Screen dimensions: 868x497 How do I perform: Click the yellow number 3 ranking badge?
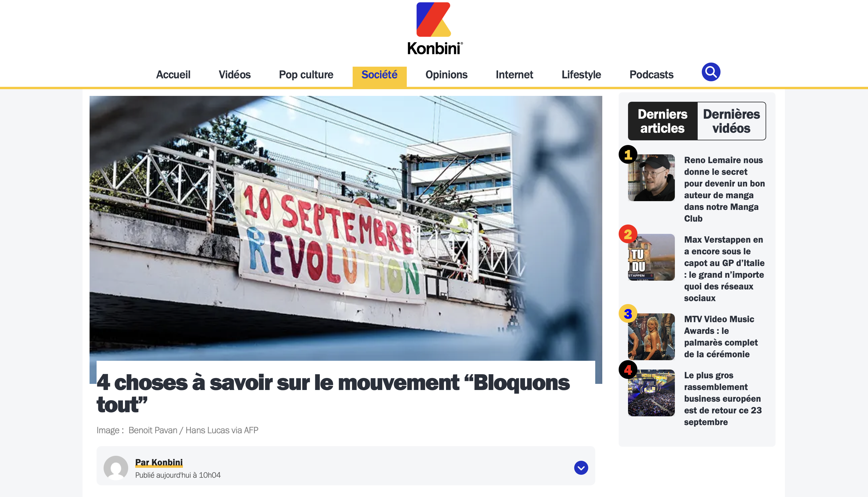[628, 314]
